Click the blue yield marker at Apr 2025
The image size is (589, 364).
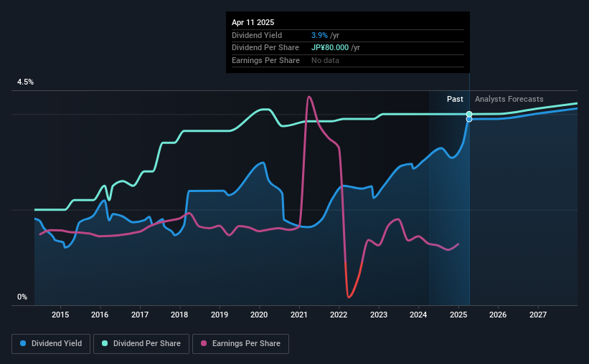coord(469,120)
